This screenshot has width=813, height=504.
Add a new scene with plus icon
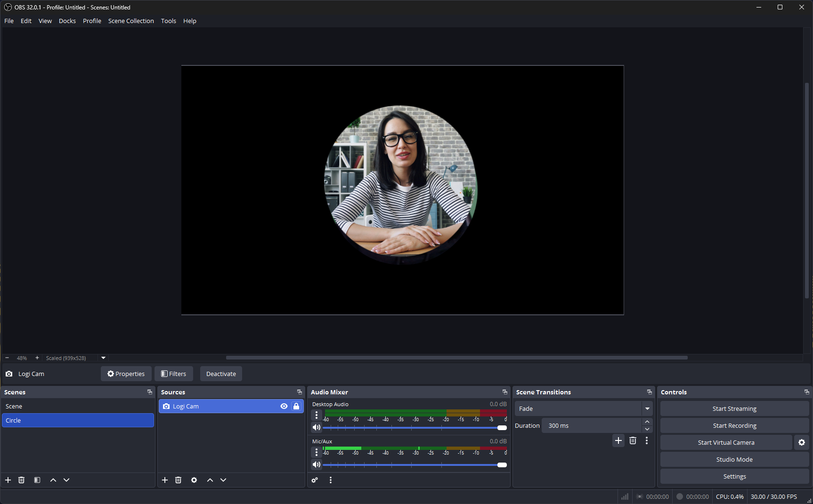(x=8, y=480)
